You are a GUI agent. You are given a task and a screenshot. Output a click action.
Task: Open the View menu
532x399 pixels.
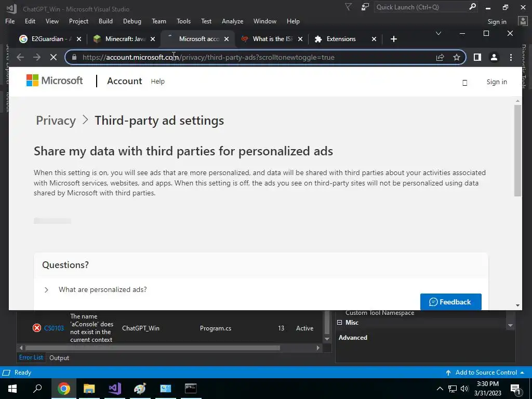52,21
